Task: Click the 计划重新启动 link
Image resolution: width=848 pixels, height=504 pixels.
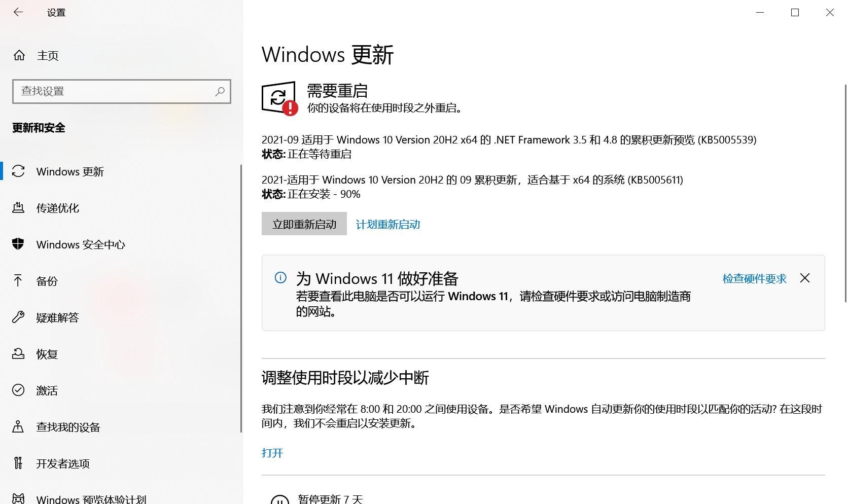Action: pos(388,224)
